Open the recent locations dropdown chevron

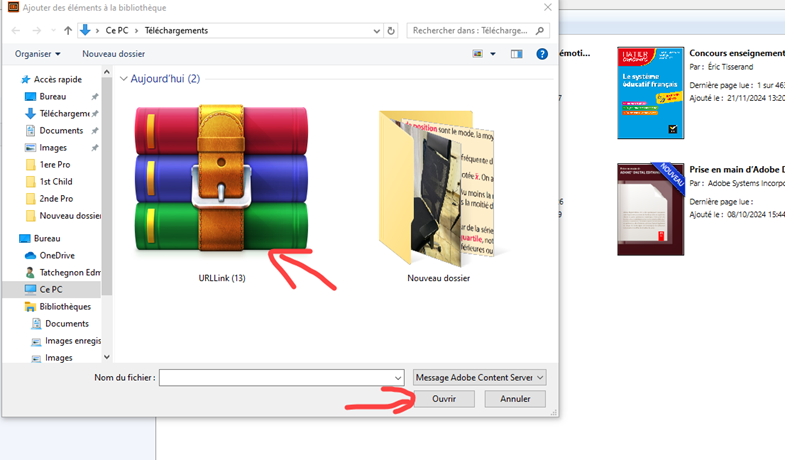pos(53,31)
